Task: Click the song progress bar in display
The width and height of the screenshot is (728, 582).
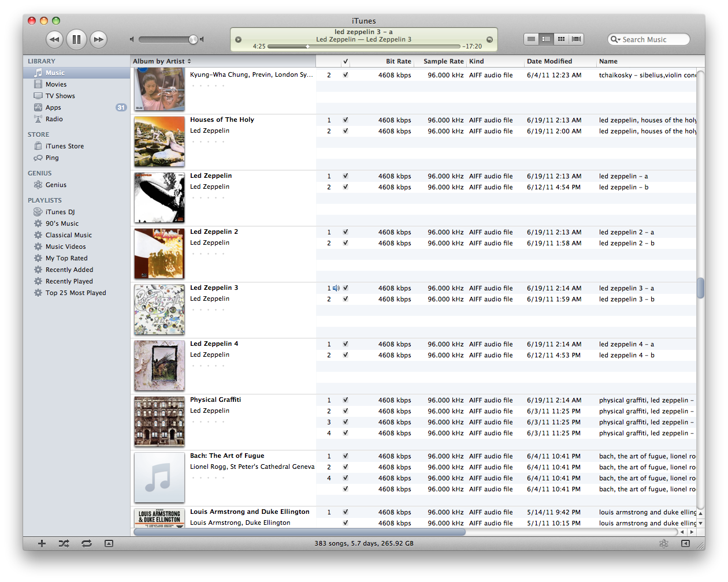Action: [364, 46]
